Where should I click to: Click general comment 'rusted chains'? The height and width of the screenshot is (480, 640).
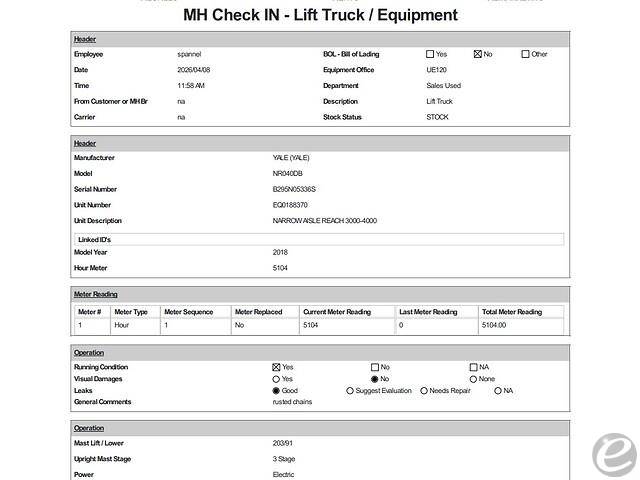[292, 402]
